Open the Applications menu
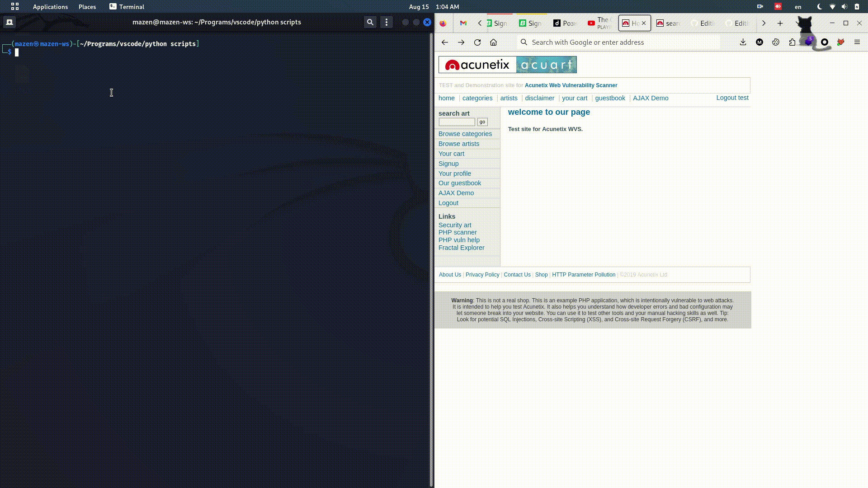 50,7
